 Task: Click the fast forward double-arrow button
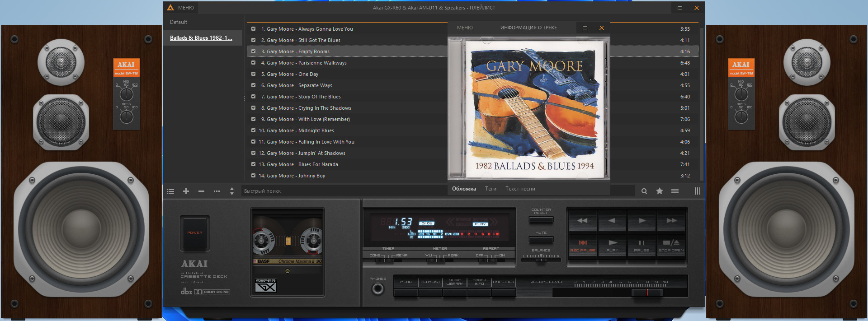coord(671,220)
